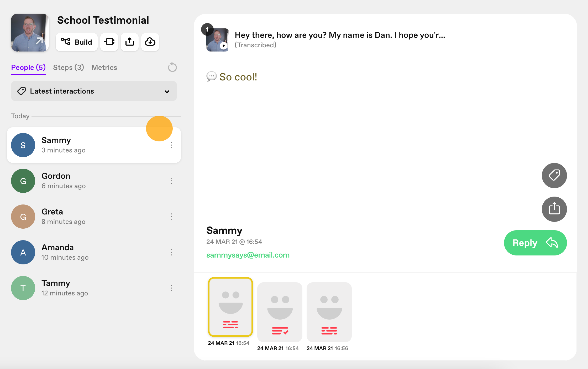This screenshot has width=588, height=369.
Task: Expand the Latest interactions dropdown
Action: (x=94, y=91)
